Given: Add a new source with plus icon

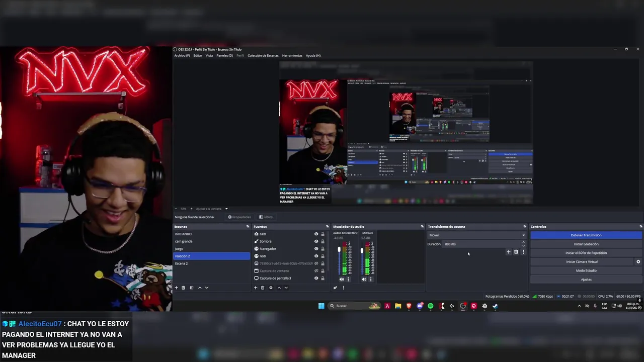Looking at the screenshot, I should point(256,288).
